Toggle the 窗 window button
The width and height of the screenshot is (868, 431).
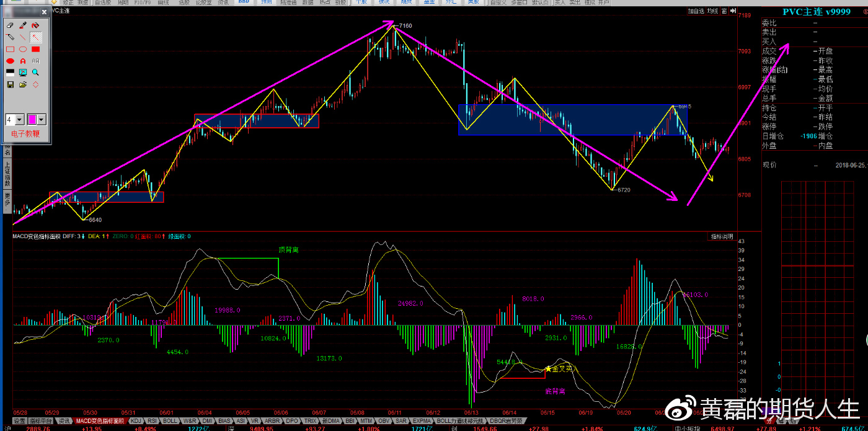pyautogui.click(x=724, y=11)
